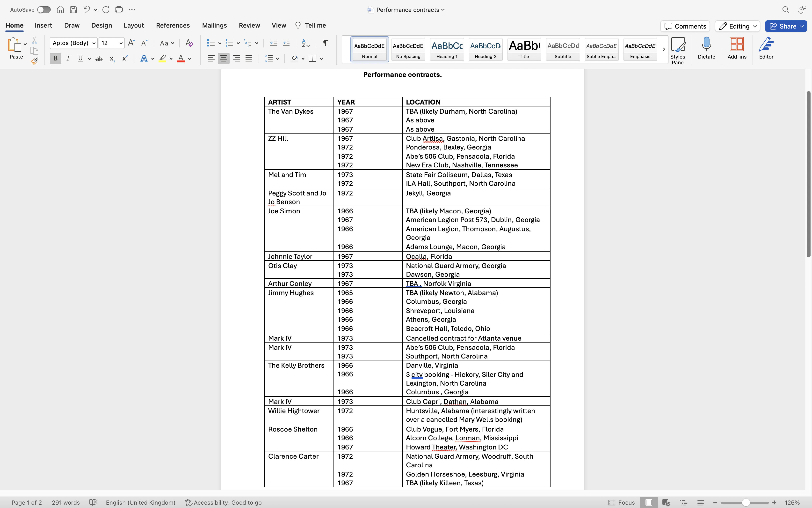This screenshot has width=812, height=508.
Task: Print the document via printer icon
Action: tap(119, 10)
